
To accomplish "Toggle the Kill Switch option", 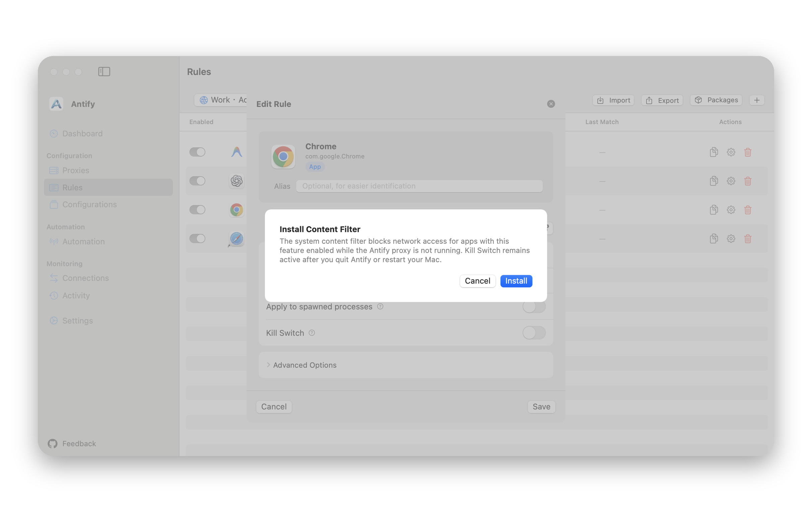I will click(x=534, y=333).
